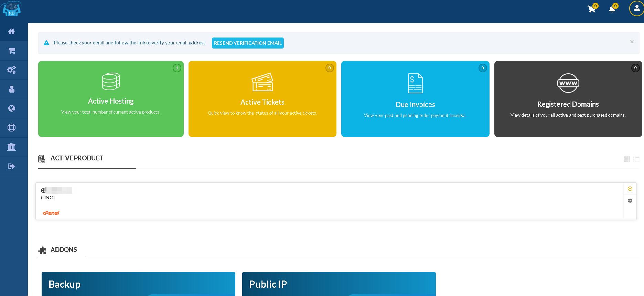
Task: Click the database stack hosting icon
Action: coord(111,81)
